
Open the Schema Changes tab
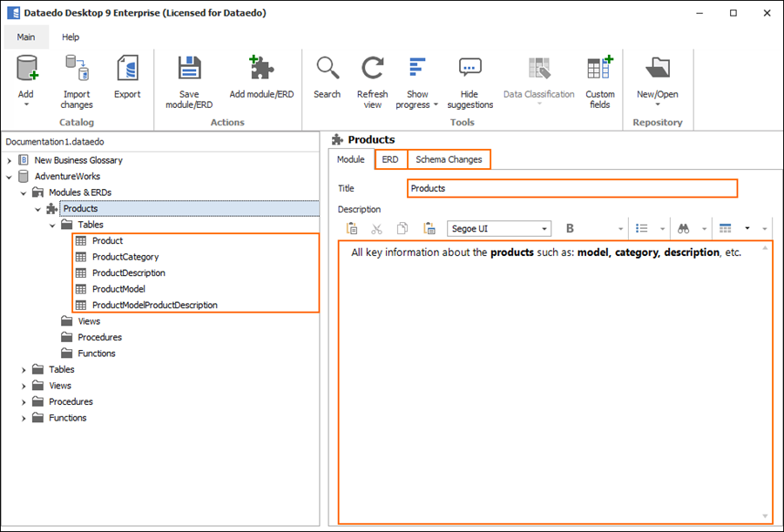(x=449, y=159)
